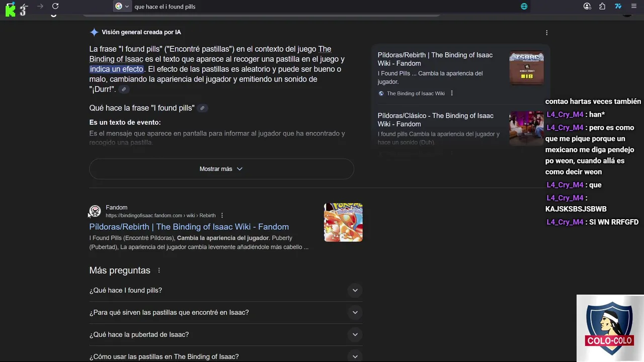Click the green K logo at top left
This screenshot has width=644, height=362.
pyautogui.click(x=10, y=10)
